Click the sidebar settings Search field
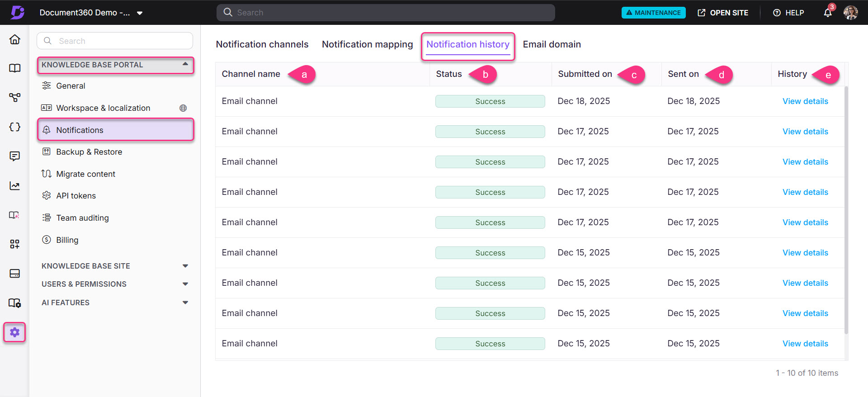The width and height of the screenshot is (868, 397). [x=115, y=41]
